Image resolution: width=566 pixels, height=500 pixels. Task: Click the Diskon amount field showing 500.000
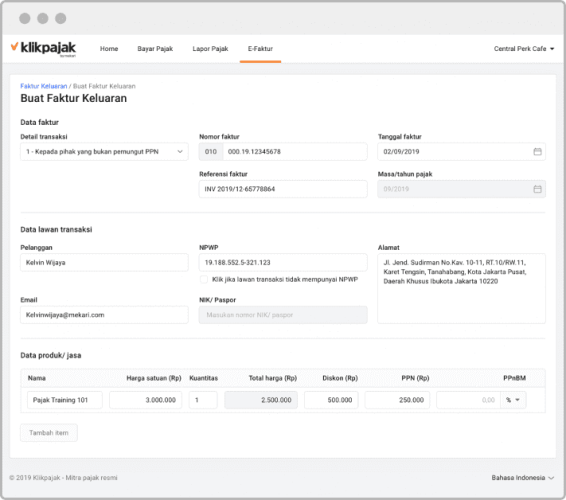331,400
